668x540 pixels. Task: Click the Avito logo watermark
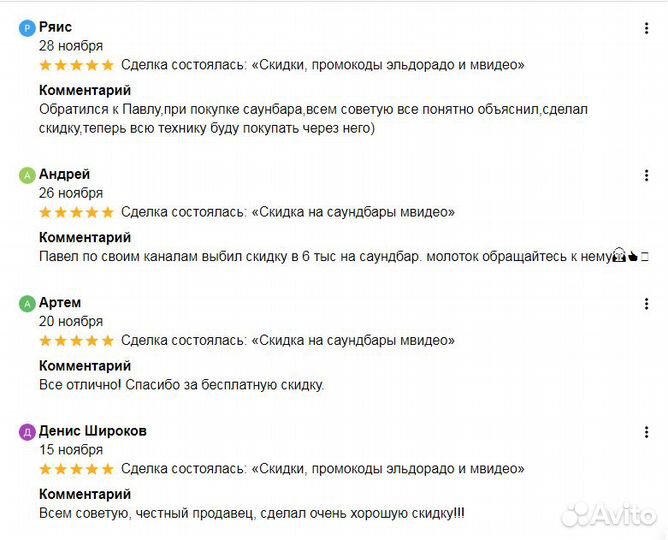(x=608, y=514)
